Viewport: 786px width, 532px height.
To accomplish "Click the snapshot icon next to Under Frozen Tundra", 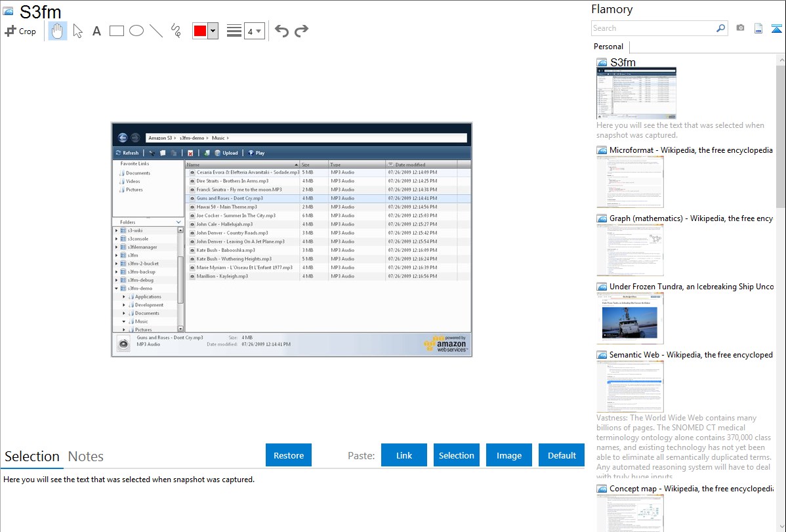I will [x=602, y=286].
